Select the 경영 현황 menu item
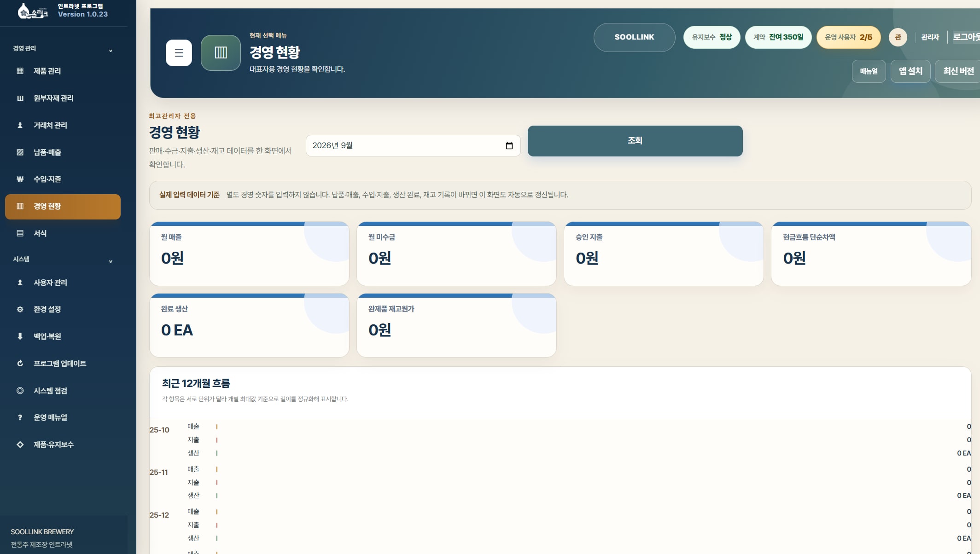The height and width of the screenshot is (554, 980). 63,207
